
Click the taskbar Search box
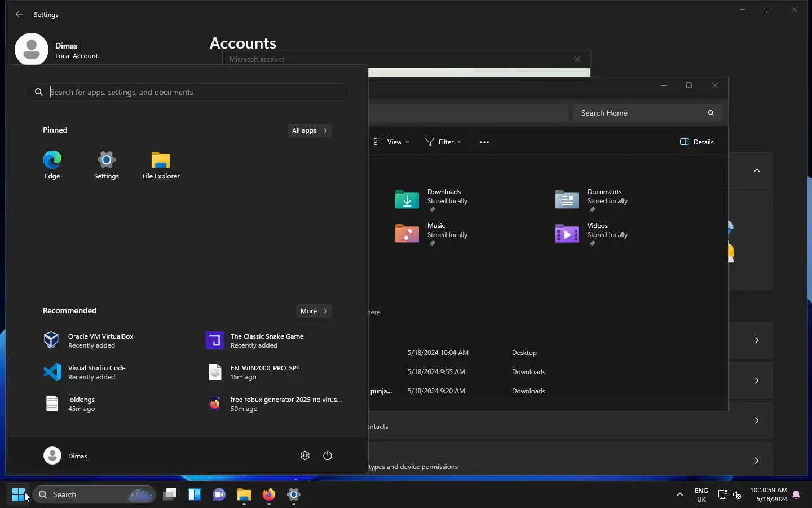click(x=94, y=494)
